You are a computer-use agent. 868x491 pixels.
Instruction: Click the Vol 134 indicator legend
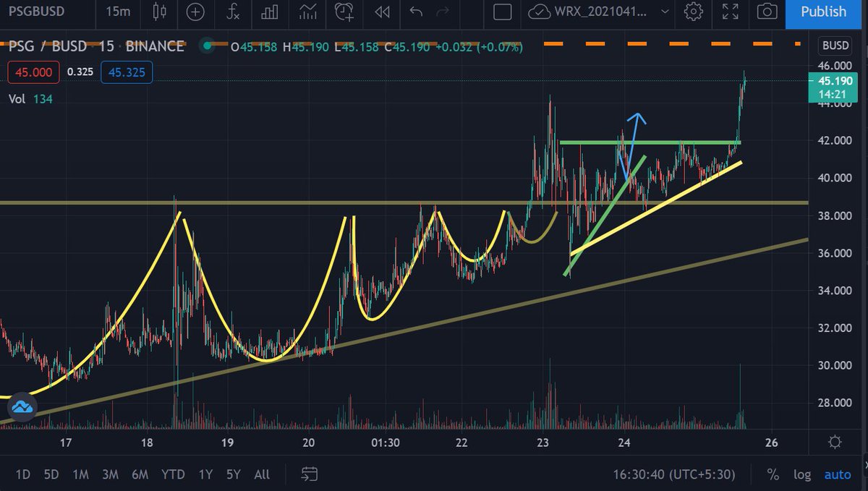point(30,99)
